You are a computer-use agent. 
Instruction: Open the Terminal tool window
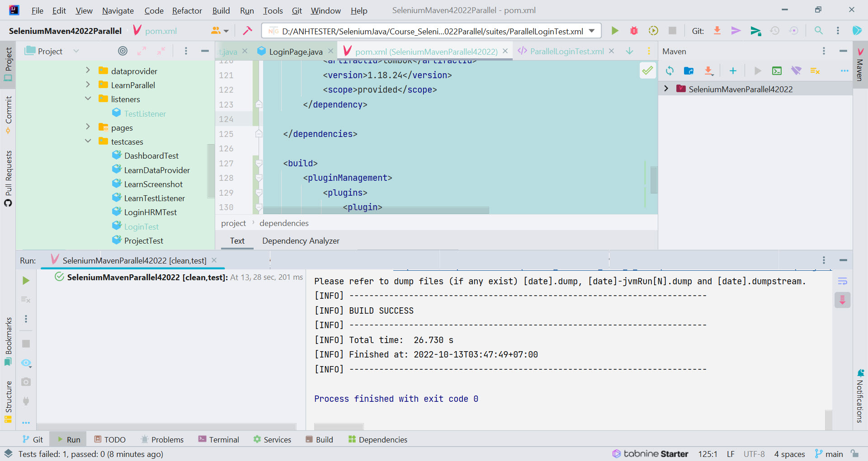[219, 439]
